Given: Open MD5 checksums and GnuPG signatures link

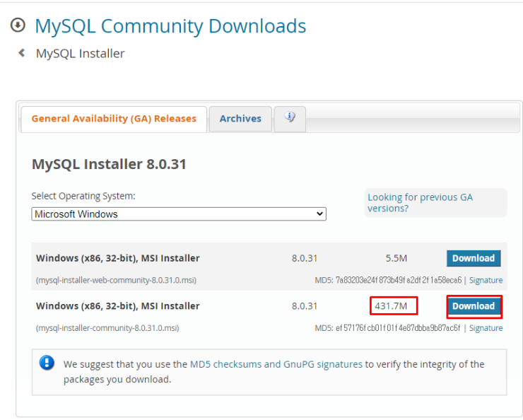Looking at the screenshot, I should (276, 364).
